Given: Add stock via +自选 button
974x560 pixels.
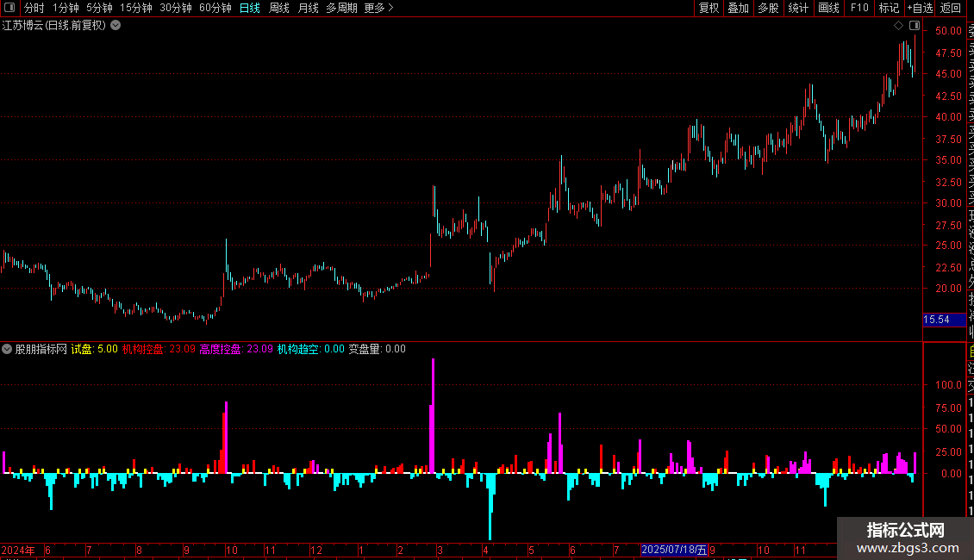Looking at the screenshot, I should [x=920, y=8].
